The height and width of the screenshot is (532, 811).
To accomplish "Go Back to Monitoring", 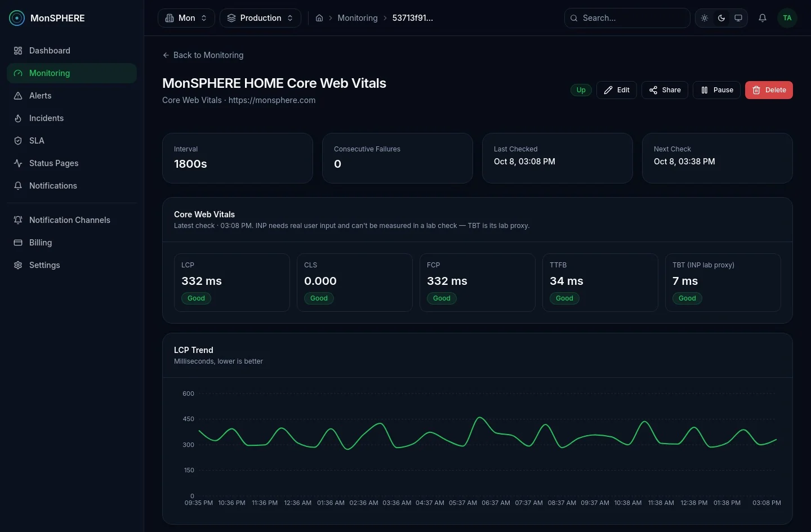I will click(x=203, y=55).
